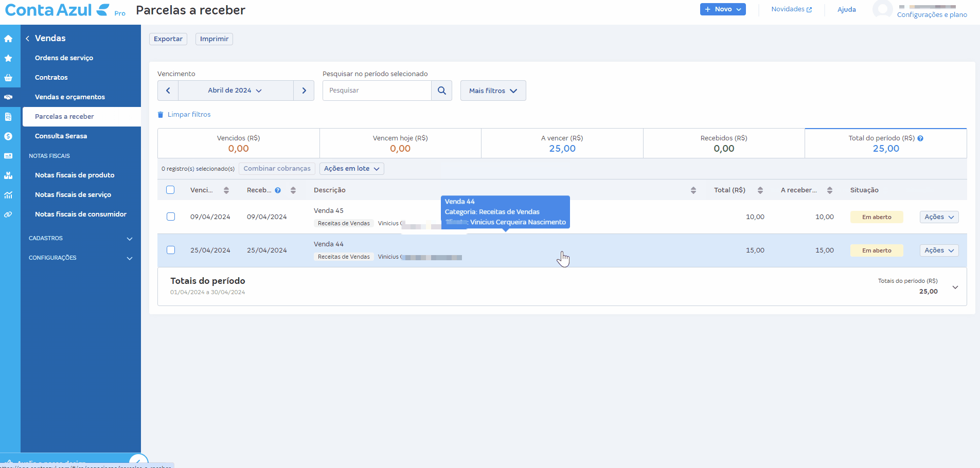Open Vendas e orçamentos menu item

coord(70,97)
